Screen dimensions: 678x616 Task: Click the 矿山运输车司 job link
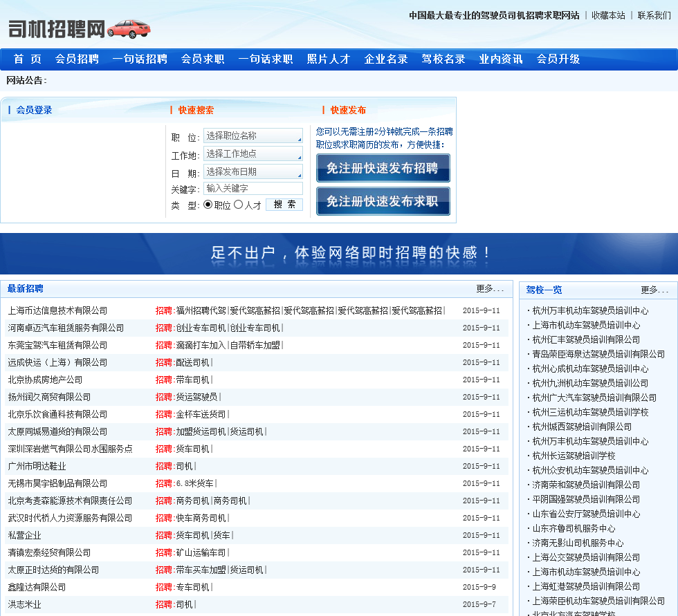click(x=201, y=552)
